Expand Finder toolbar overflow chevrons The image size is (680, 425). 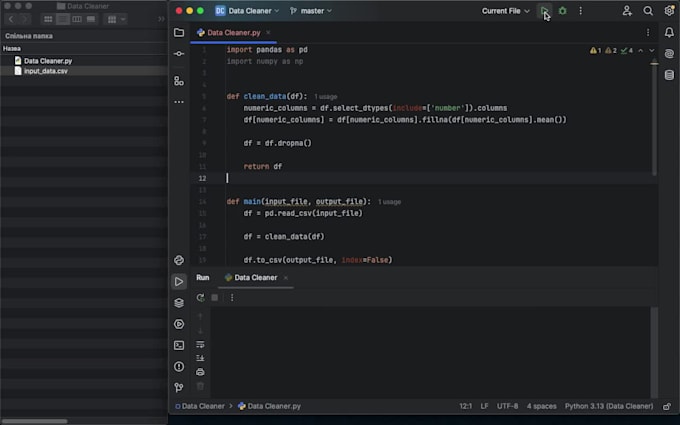pos(161,19)
